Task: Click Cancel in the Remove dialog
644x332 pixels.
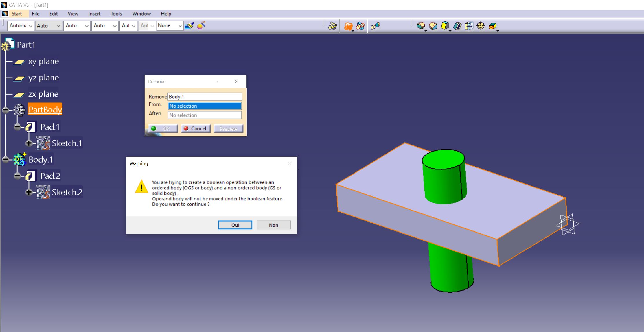Action: coord(196,128)
